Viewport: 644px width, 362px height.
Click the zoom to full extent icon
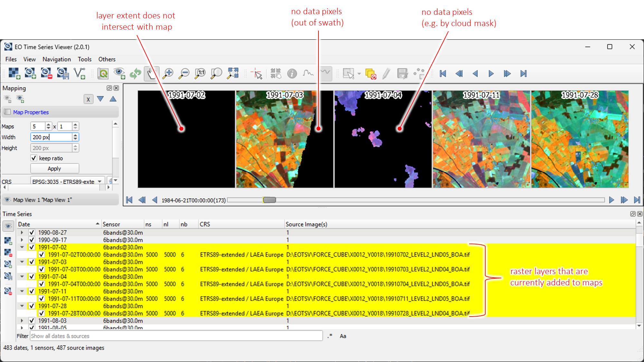233,73
